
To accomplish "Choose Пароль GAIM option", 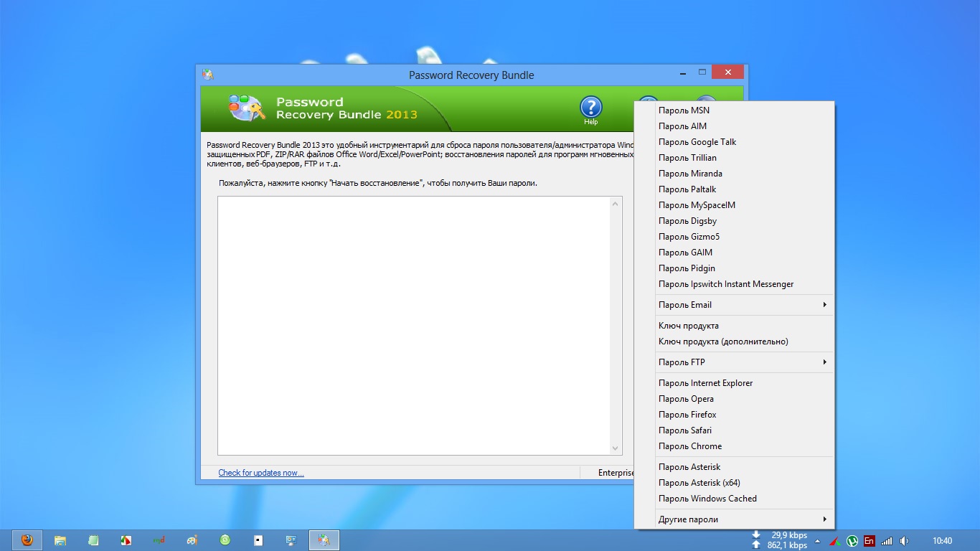I will click(735, 253).
